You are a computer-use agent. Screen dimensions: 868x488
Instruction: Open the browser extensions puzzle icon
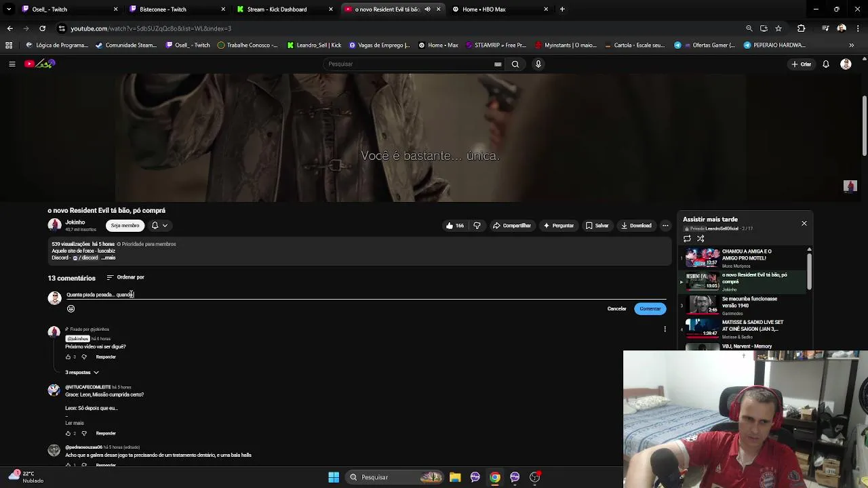(x=802, y=28)
